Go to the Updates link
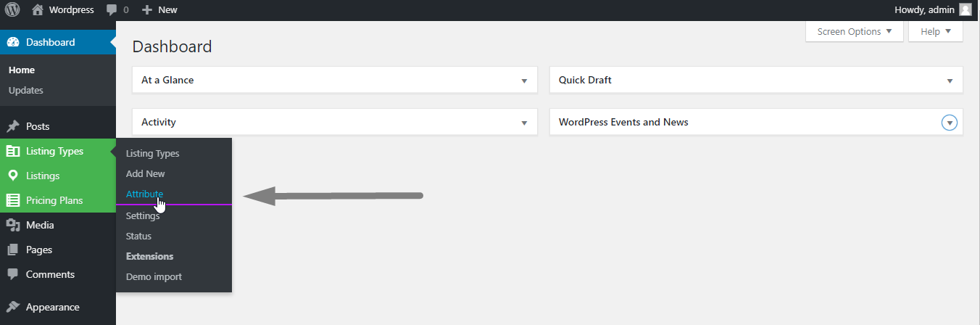 click(26, 91)
